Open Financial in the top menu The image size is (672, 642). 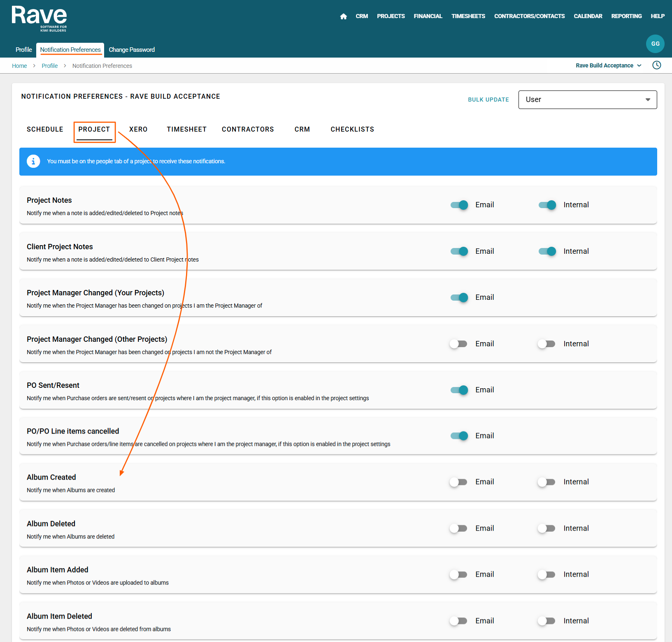click(x=428, y=16)
